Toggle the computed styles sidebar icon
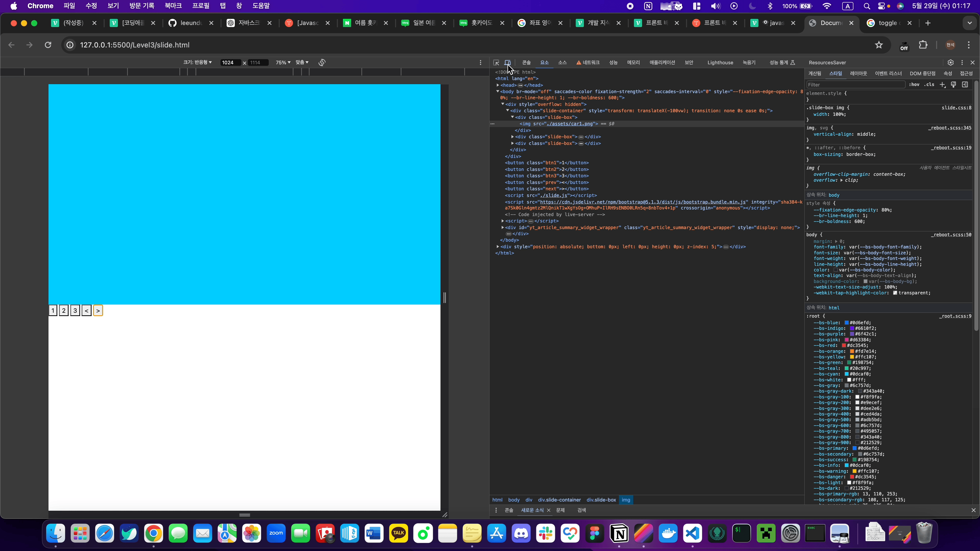980x551 pixels. (x=965, y=84)
